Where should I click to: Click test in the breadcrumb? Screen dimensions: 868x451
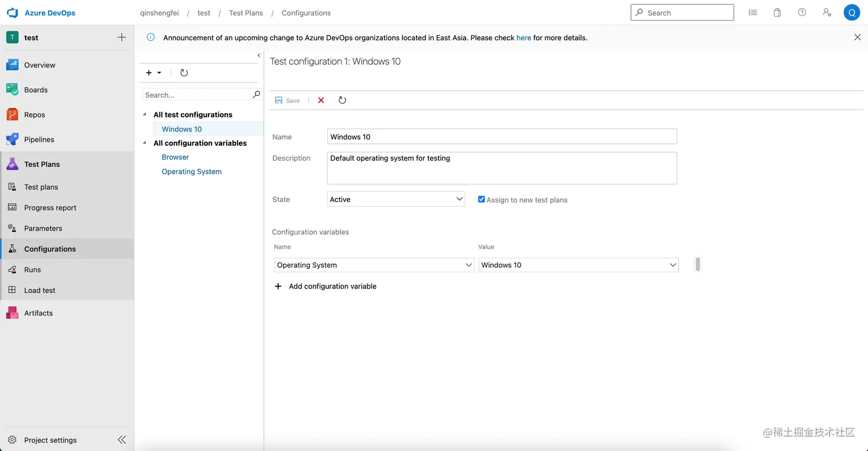point(204,13)
